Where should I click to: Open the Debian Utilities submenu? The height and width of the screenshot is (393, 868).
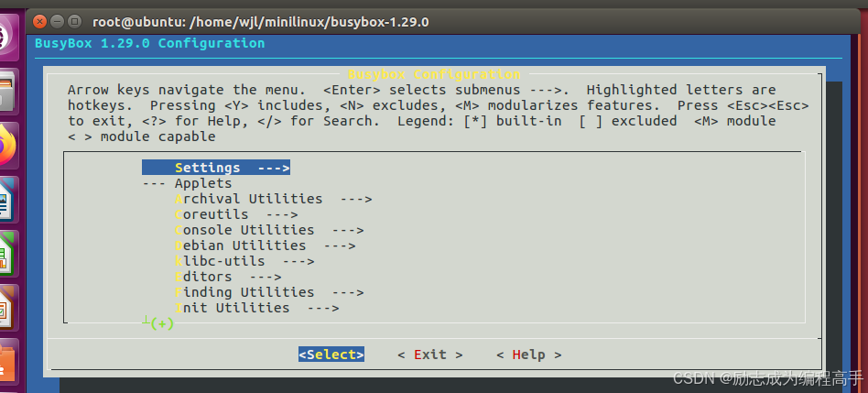pyautogui.click(x=266, y=246)
